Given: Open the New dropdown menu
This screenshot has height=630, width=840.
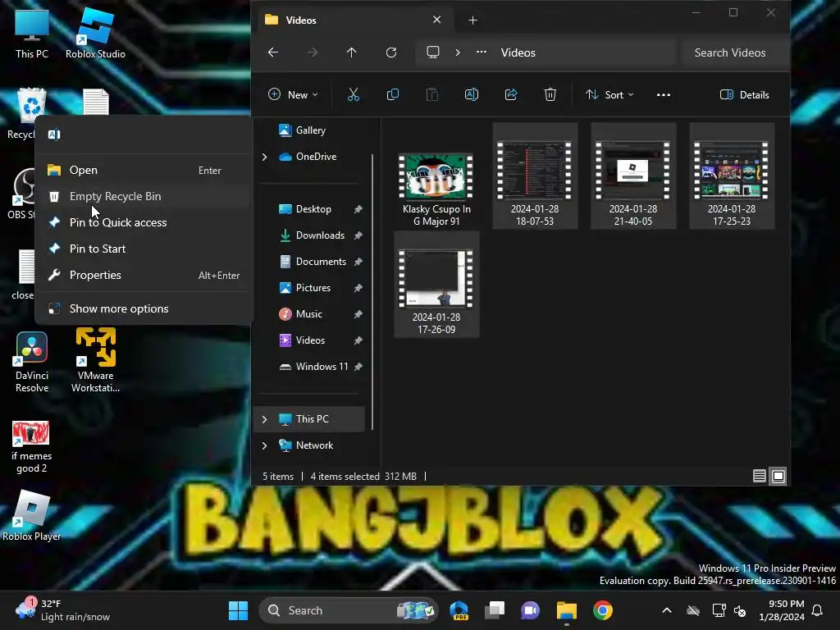Looking at the screenshot, I should pos(293,95).
